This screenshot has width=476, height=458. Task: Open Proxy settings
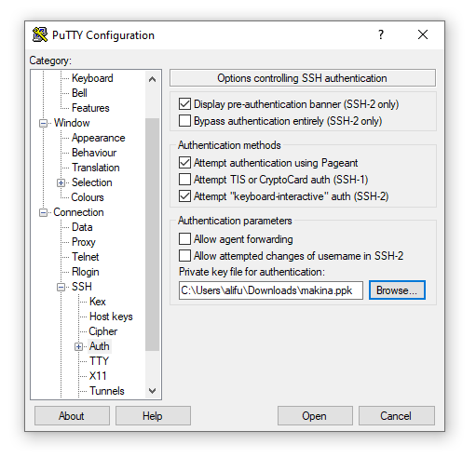point(83,242)
